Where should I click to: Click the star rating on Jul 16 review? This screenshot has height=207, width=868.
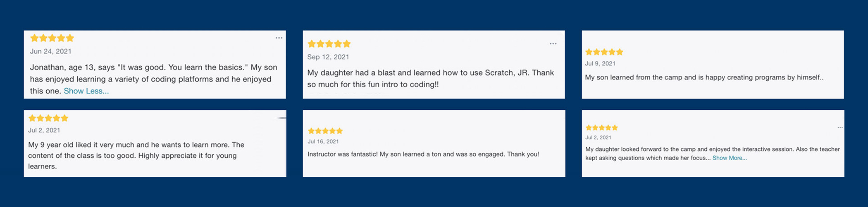(325, 131)
